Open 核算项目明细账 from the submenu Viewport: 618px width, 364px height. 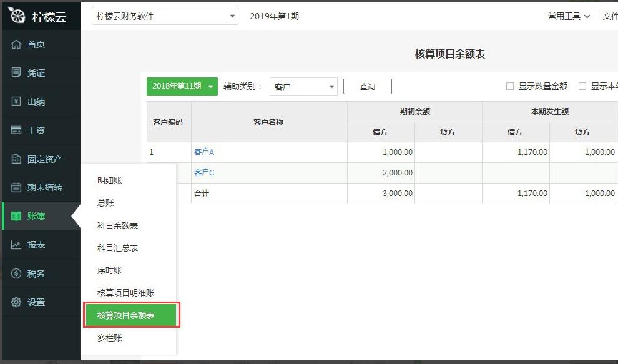[125, 293]
